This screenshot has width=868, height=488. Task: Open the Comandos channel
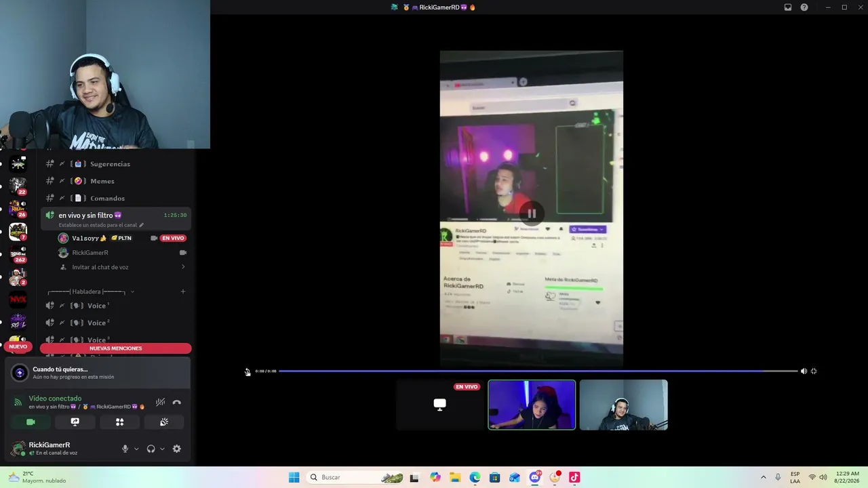[115, 198]
